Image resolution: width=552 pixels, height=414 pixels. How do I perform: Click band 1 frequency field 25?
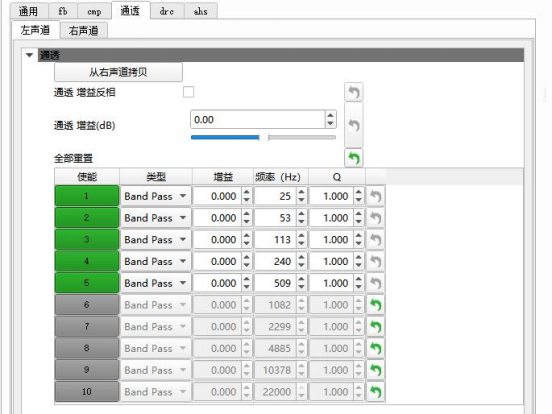tap(276, 196)
